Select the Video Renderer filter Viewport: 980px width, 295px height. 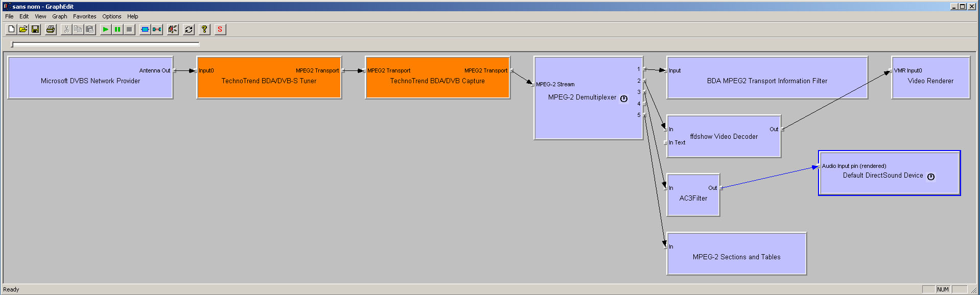(x=930, y=78)
